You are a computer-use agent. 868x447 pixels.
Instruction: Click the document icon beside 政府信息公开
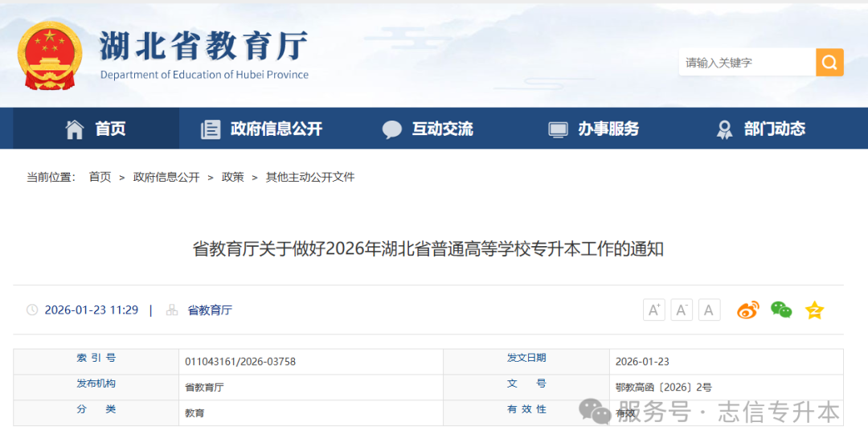(211, 129)
